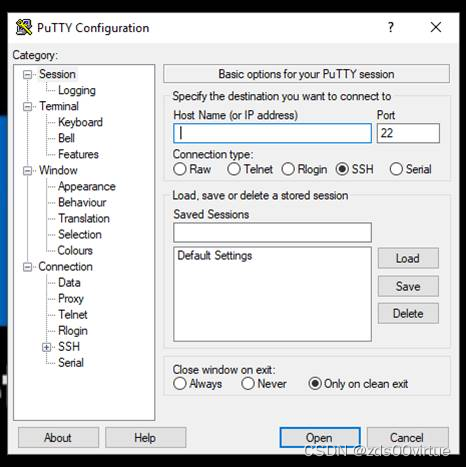The height and width of the screenshot is (467, 466).
Task: Open the Terminal category
Action: (59, 106)
